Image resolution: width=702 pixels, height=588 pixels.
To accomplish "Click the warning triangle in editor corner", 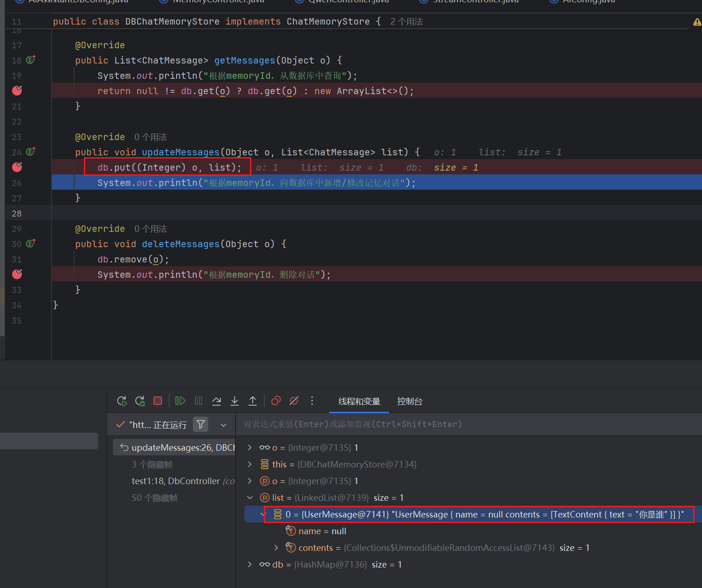I will coord(697,22).
